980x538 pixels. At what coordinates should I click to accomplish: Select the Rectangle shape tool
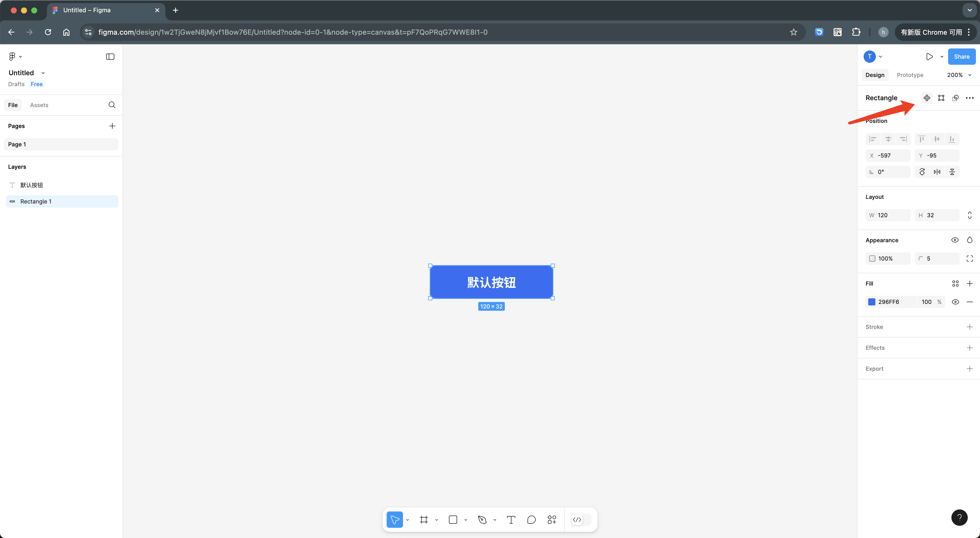coord(453,520)
